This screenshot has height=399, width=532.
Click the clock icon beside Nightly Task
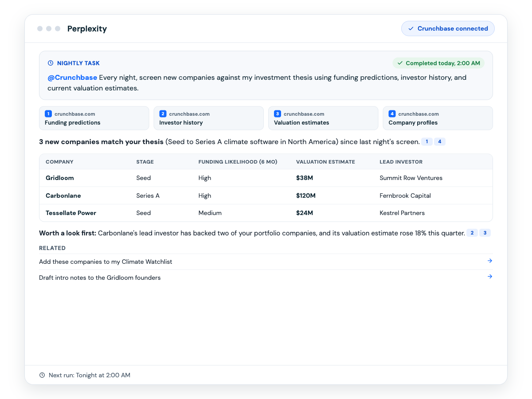click(x=51, y=63)
